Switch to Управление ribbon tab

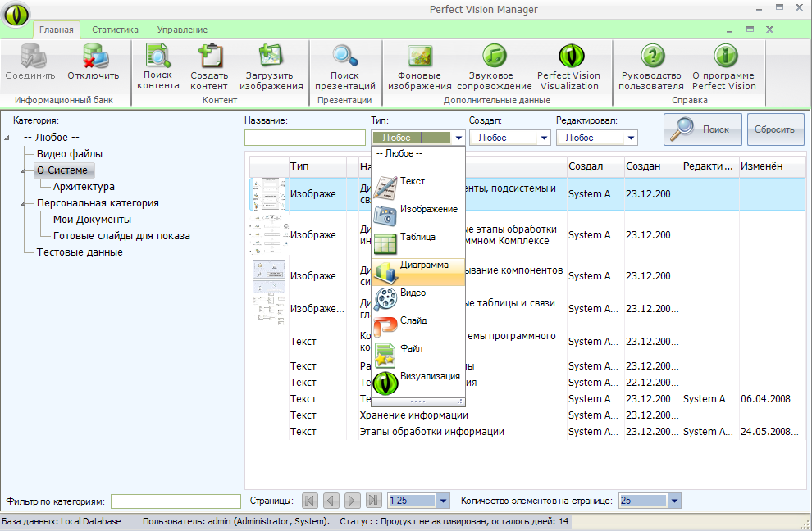tap(182, 29)
